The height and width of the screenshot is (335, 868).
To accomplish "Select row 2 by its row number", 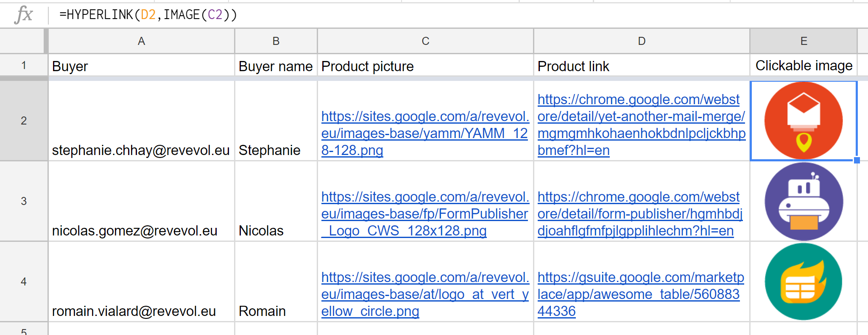I will tap(23, 120).
